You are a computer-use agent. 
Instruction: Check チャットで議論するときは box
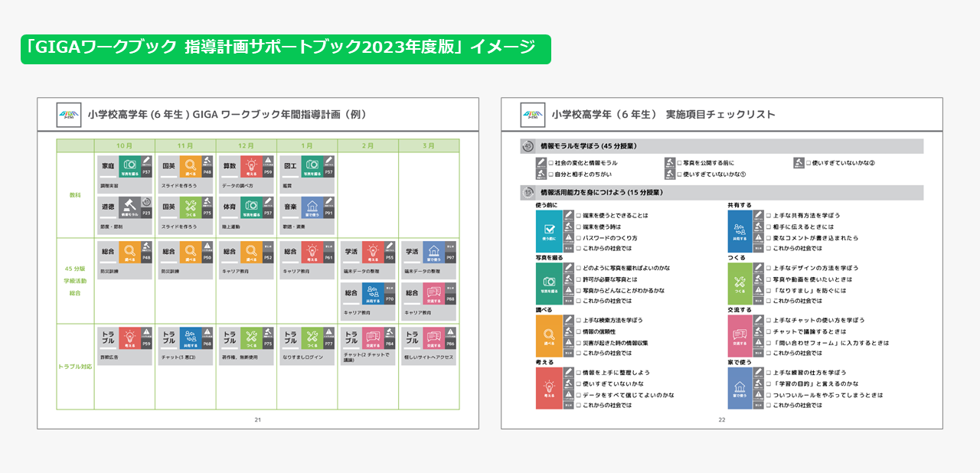coord(769,331)
